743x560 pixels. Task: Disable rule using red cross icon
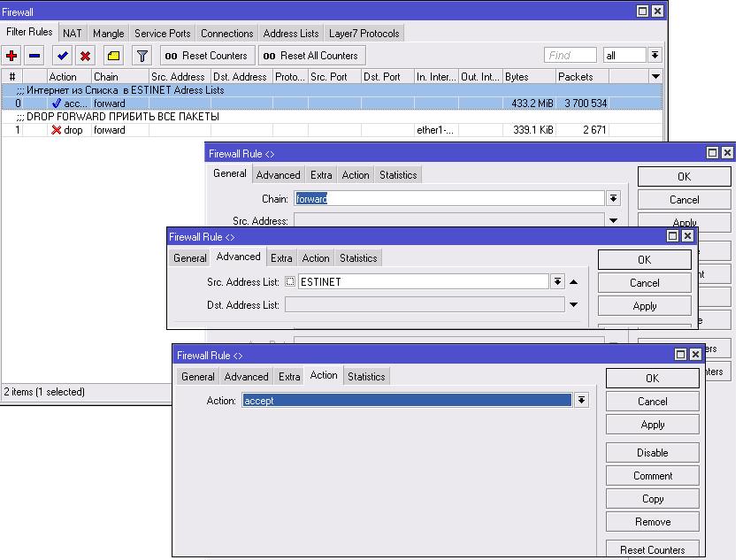click(x=85, y=56)
